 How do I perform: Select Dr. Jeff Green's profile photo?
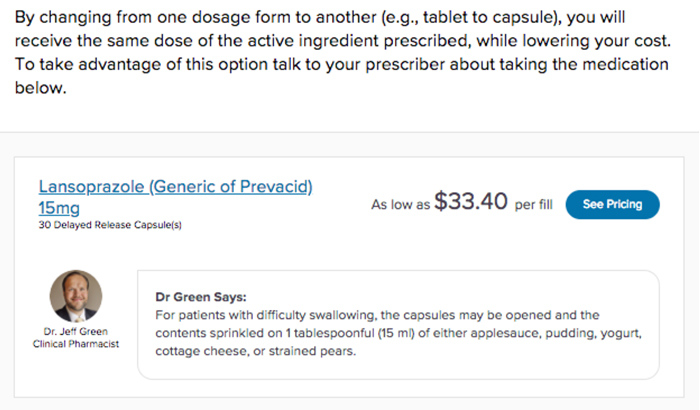(76, 296)
